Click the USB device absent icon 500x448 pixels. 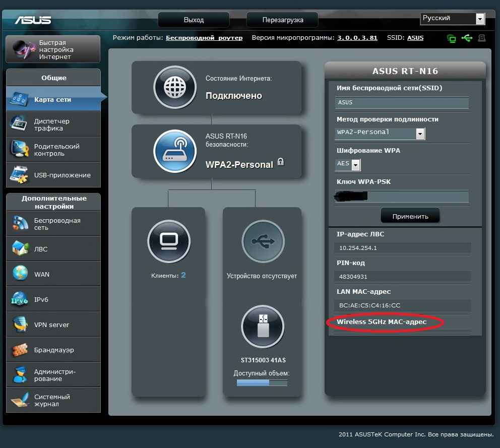pos(263,242)
